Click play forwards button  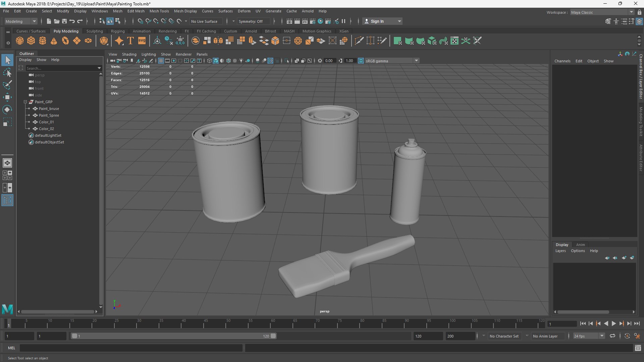point(613,323)
